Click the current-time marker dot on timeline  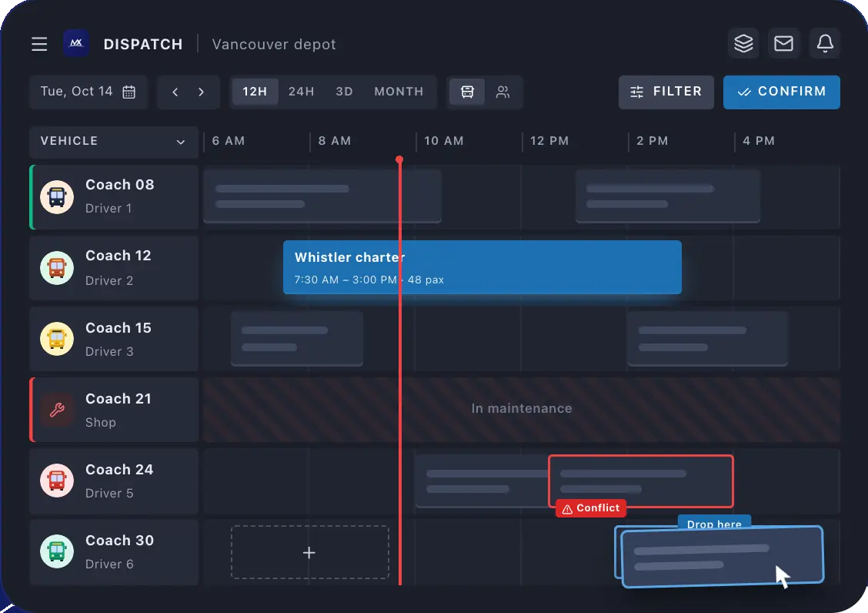pyautogui.click(x=399, y=159)
